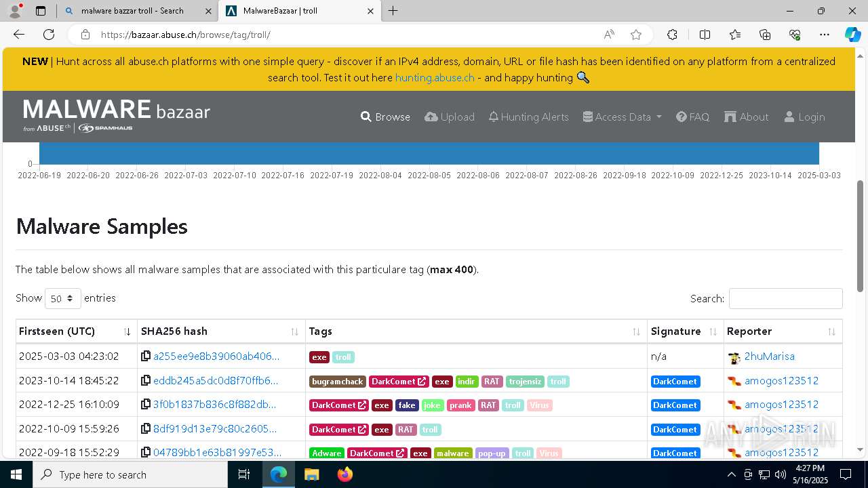Image resolution: width=868 pixels, height=488 pixels.
Task: Open reporter 2huMarisa profile link
Action: point(769,357)
